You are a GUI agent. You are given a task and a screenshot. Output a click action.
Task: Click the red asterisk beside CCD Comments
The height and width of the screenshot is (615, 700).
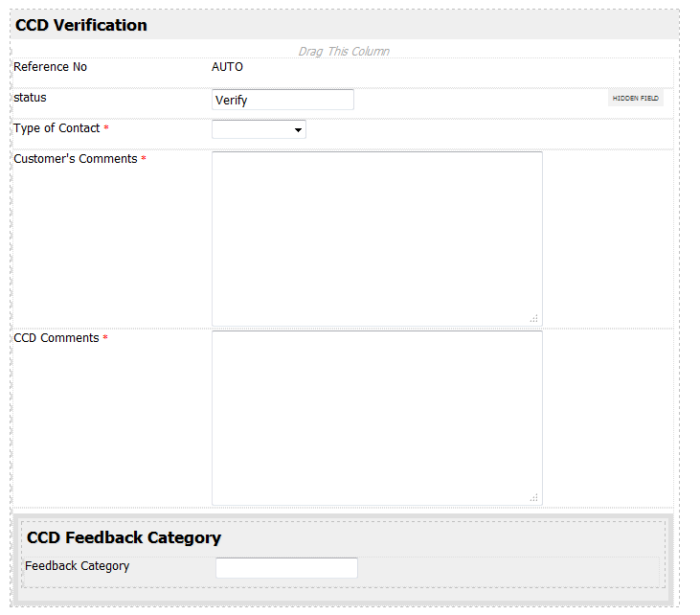(x=105, y=338)
